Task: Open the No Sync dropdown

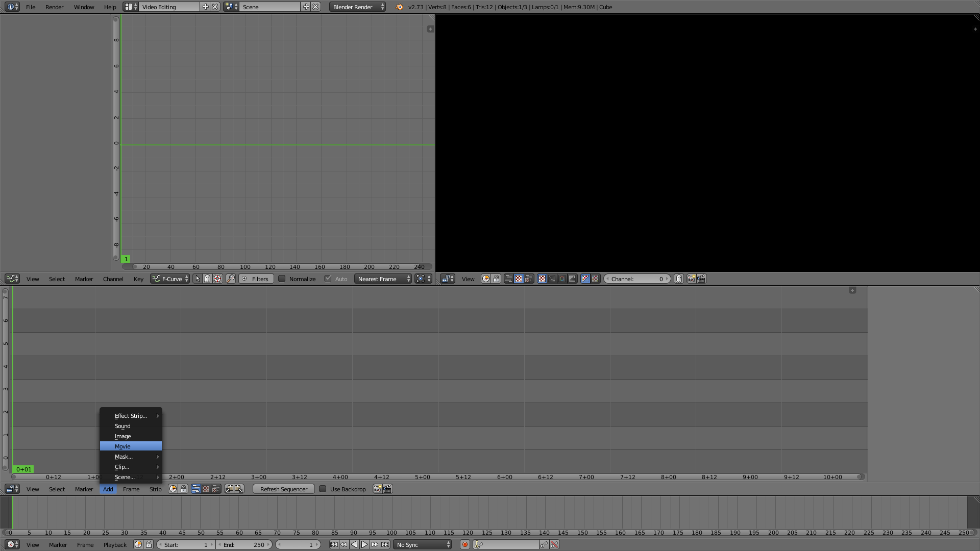Action: click(423, 545)
